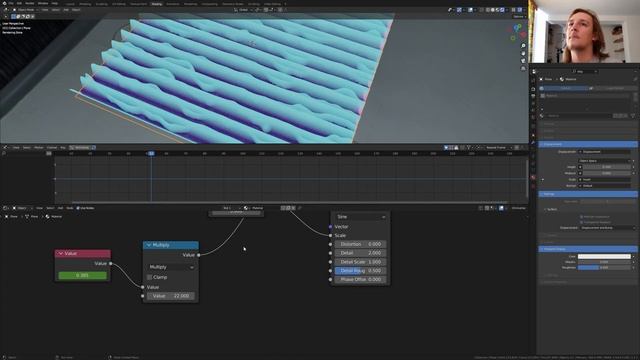This screenshot has width=640, height=360.
Task: Switch to the Animation workspace tab
Action: [x=172, y=4]
